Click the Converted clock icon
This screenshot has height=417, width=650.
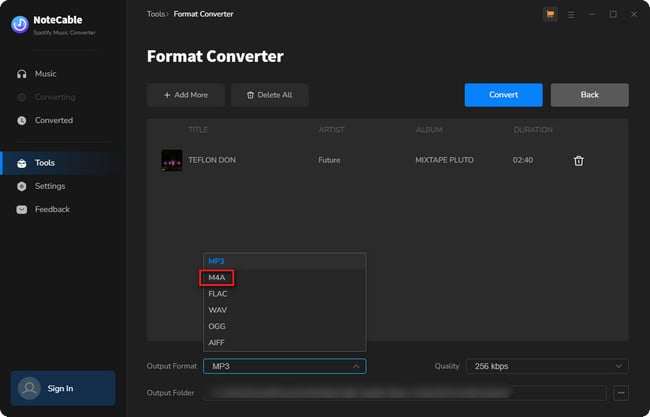coord(22,121)
